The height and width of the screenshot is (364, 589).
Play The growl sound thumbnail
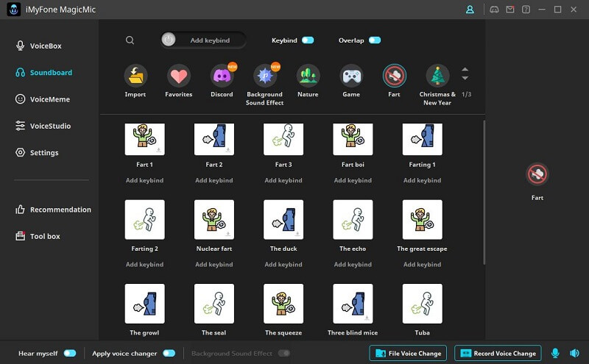click(x=144, y=304)
